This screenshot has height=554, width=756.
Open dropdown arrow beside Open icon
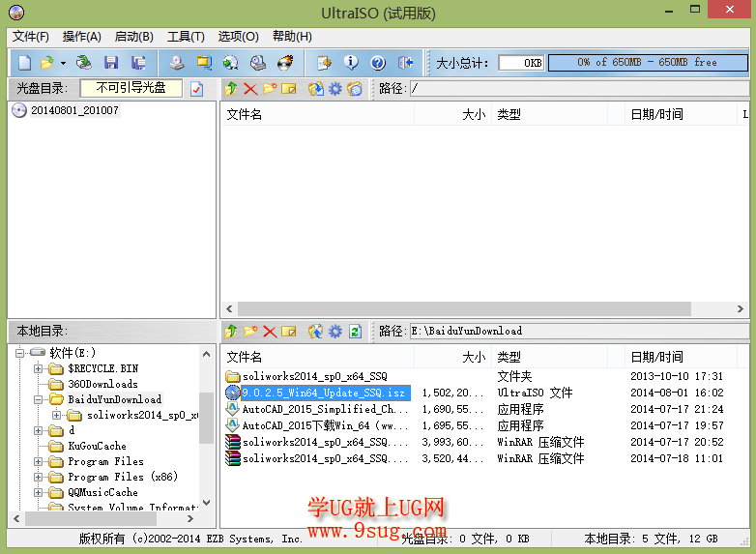63,63
